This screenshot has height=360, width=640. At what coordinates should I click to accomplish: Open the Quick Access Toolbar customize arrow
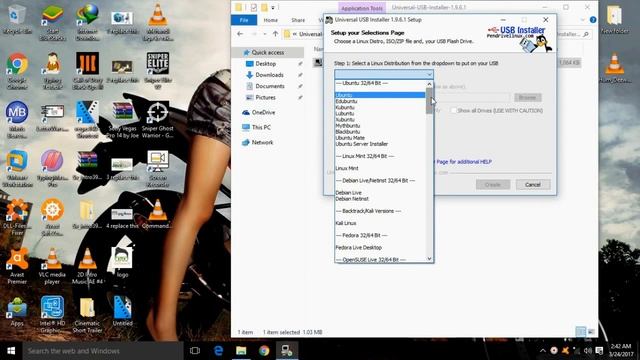[273, 7]
